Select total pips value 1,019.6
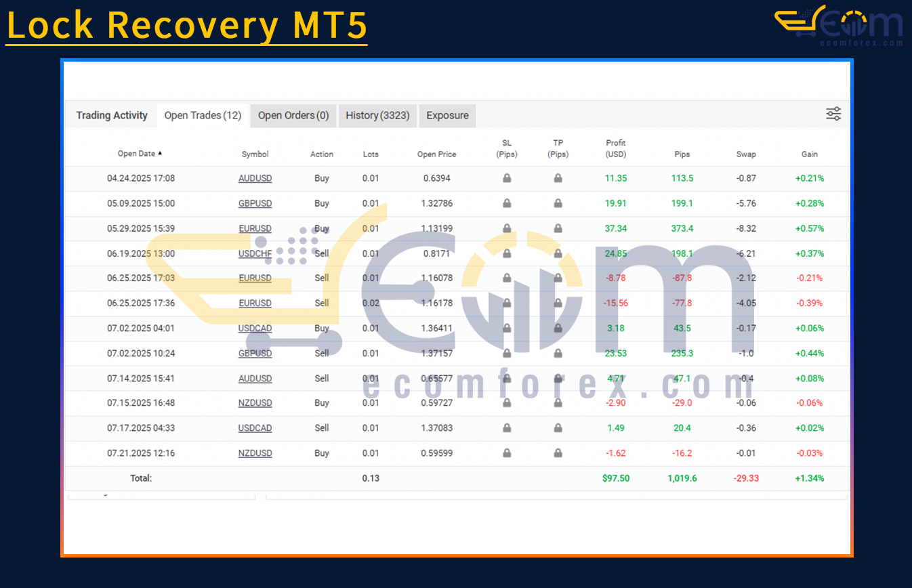912x588 pixels. 682,478
